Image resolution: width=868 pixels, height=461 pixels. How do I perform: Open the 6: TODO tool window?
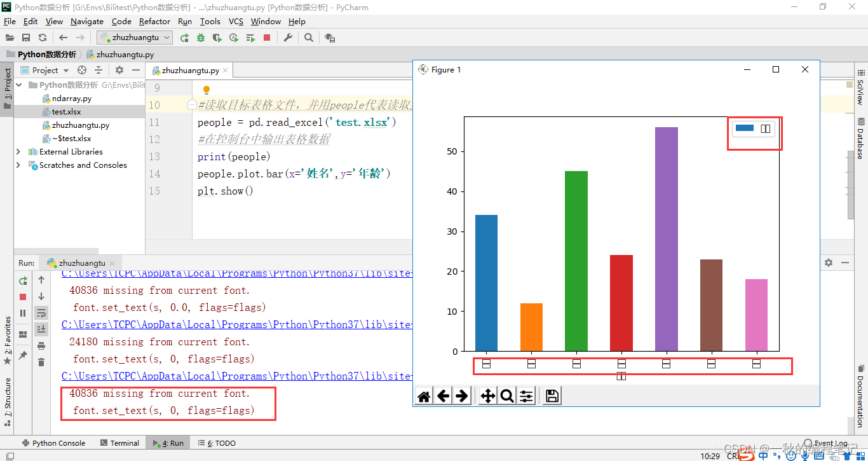(216, 443)
